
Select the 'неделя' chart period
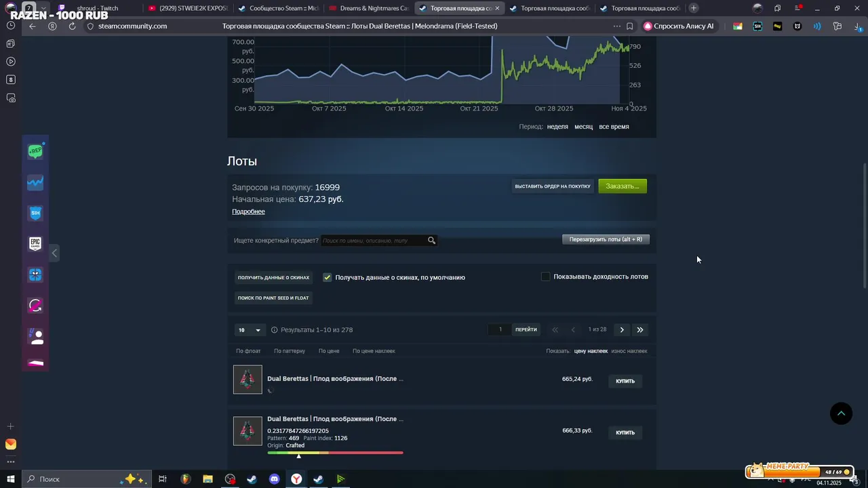tap(557, 127)
